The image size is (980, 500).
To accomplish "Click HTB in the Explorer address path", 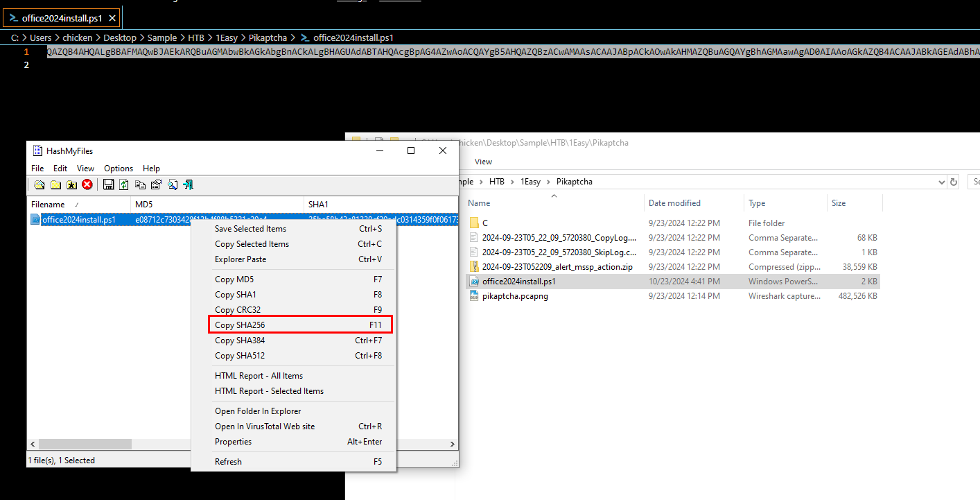I will 497,182.
